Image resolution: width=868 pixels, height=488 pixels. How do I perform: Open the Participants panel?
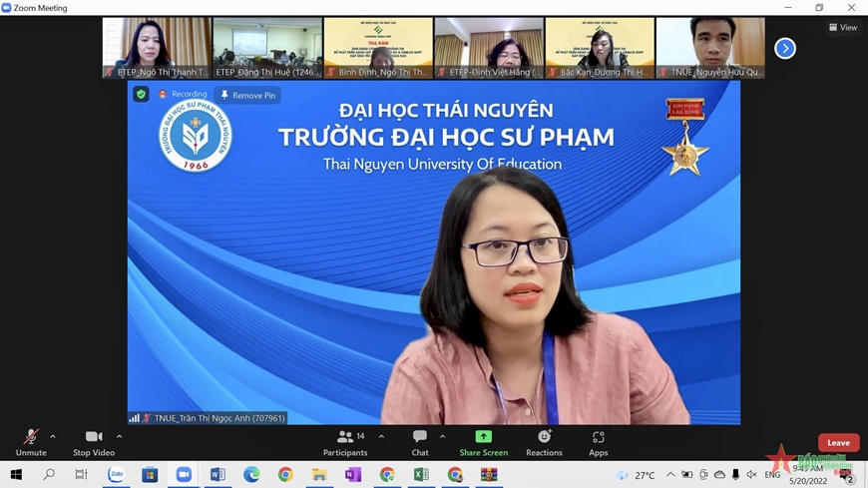[345, 442]
